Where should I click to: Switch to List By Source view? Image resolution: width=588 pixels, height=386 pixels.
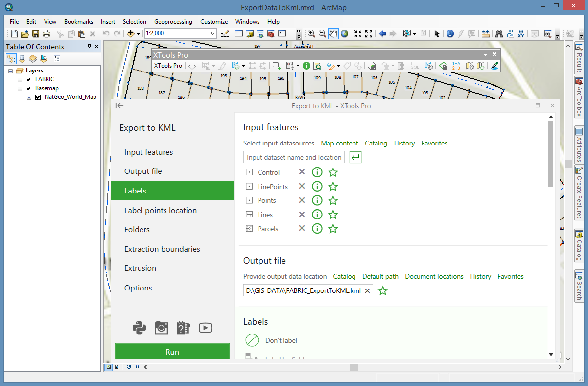[x=22, y=59]
